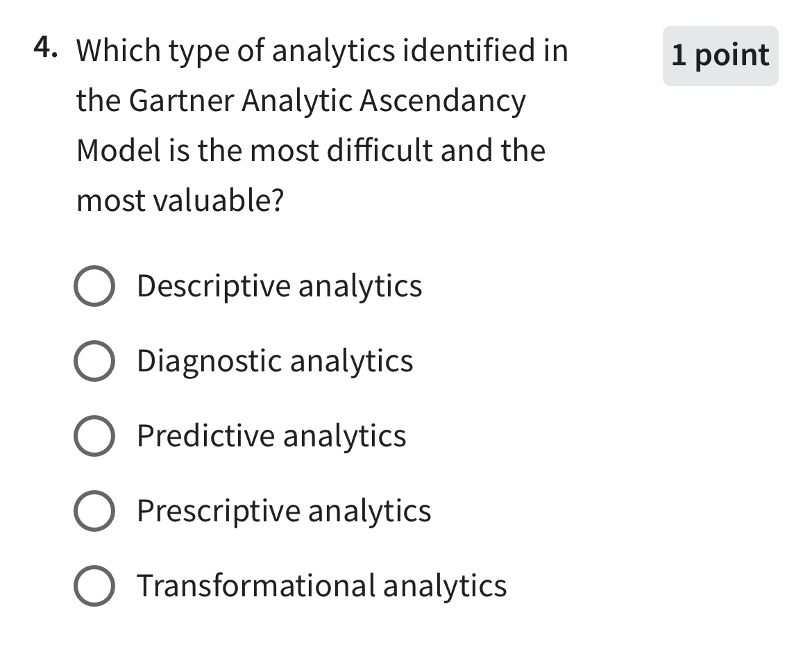The height and width of the screenshot is (647, 812).
Task: Click the "1 point" badge
Action: coord(720,56)
